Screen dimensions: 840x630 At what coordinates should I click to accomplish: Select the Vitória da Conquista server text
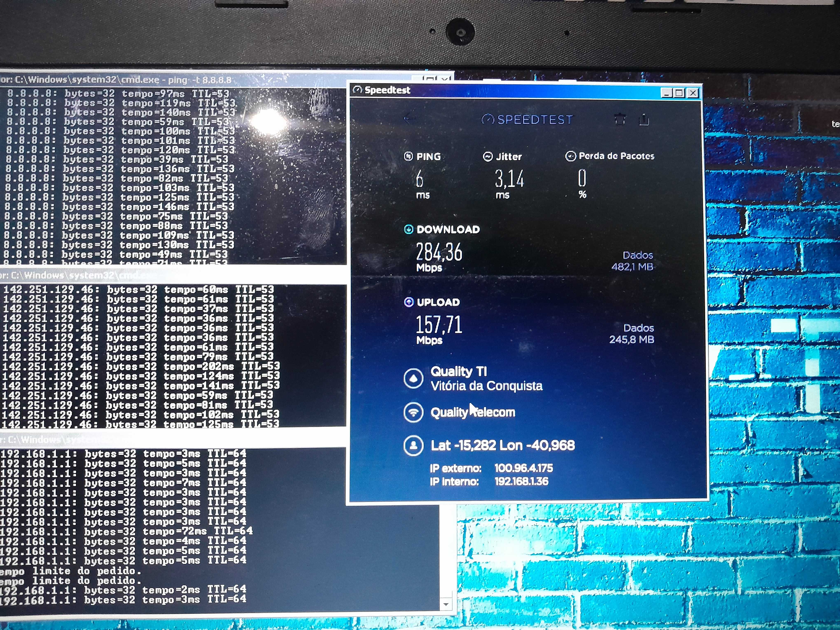[x=486, y=386]
